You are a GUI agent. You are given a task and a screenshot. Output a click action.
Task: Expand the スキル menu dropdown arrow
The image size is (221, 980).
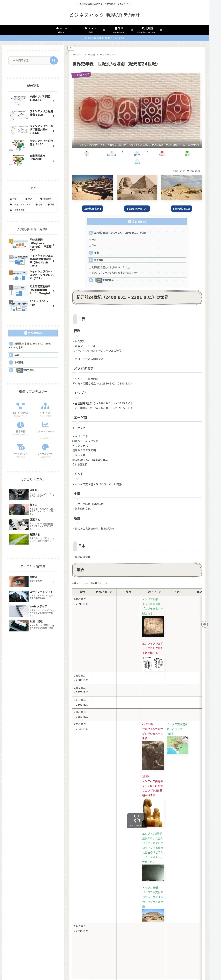point(104,30)
